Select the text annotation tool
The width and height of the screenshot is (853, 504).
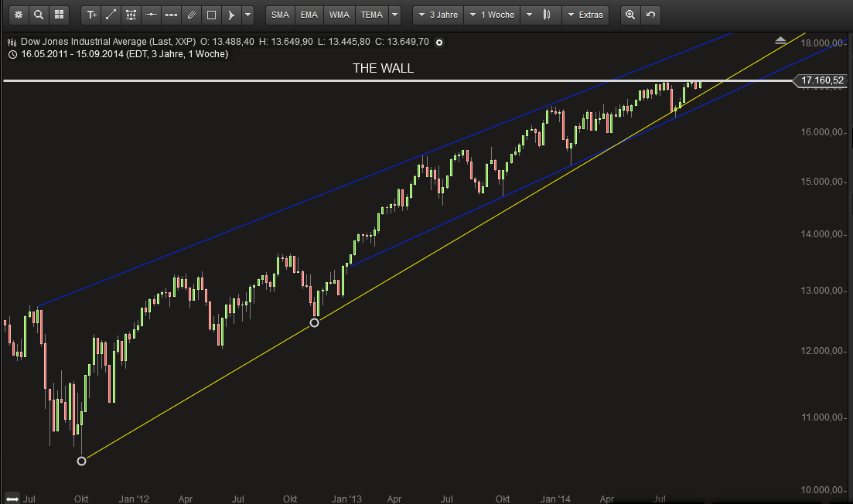(91, 15)
